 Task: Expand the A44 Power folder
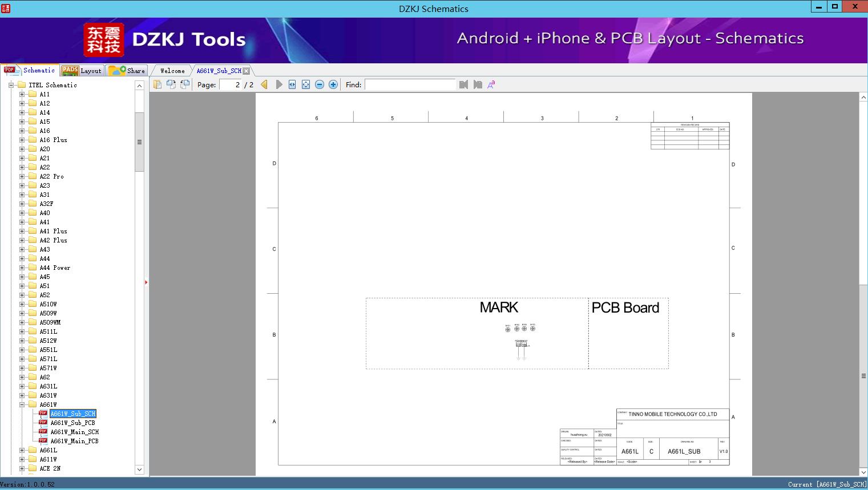tap(22, 268)
